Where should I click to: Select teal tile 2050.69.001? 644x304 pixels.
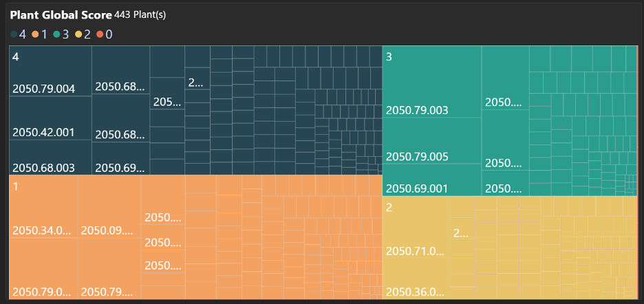[431, 180]
